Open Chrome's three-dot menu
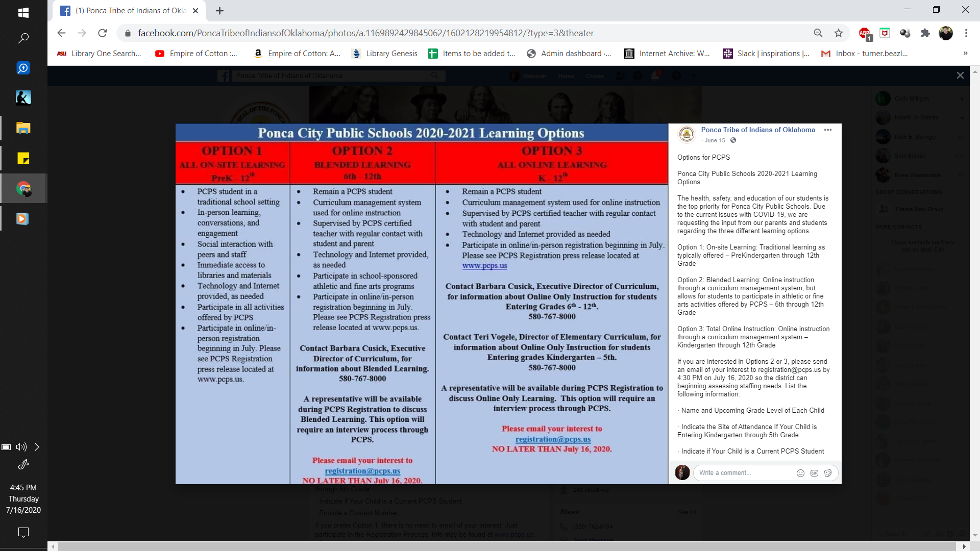980x551 pixels. click(966, 33)
